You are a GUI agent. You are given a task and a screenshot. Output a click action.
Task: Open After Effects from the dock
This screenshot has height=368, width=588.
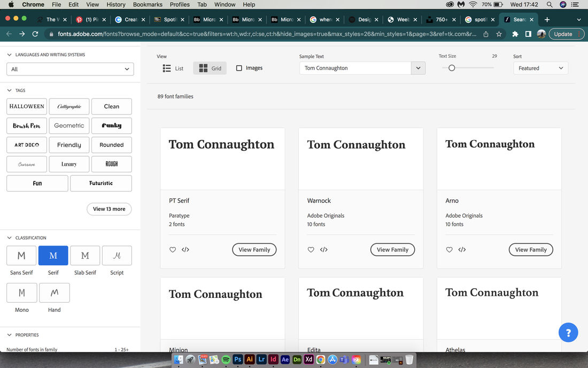285,359
